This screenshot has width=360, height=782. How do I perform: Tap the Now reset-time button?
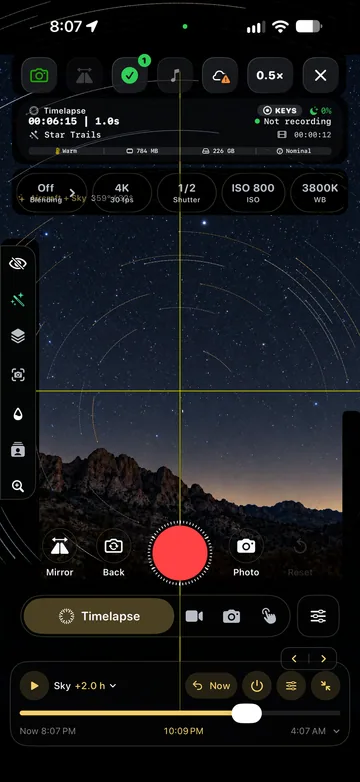pyautogui.click(x=211, y=686)
